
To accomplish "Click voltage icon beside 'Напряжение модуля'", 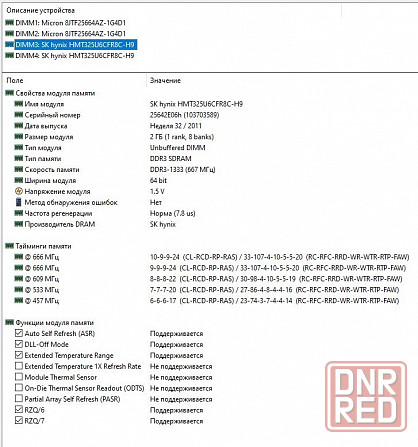I will click(19, 191).
